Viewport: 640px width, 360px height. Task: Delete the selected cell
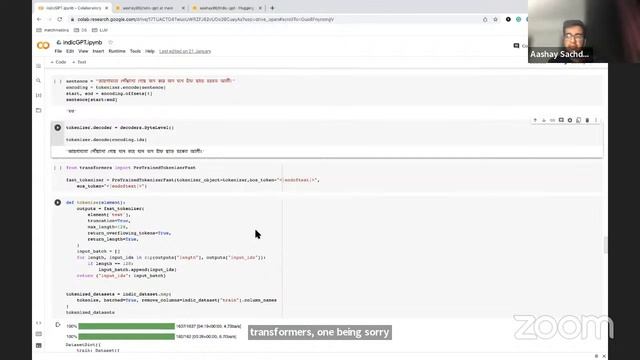click(x=587, y=120)
